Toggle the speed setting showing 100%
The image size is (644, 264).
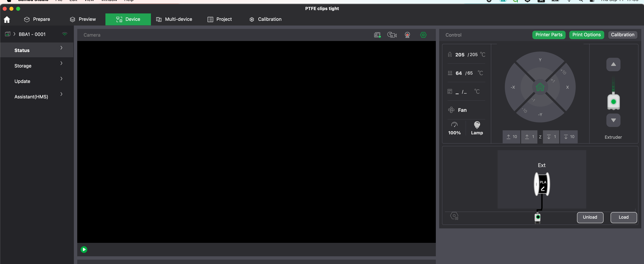click(x=454, y=128)
